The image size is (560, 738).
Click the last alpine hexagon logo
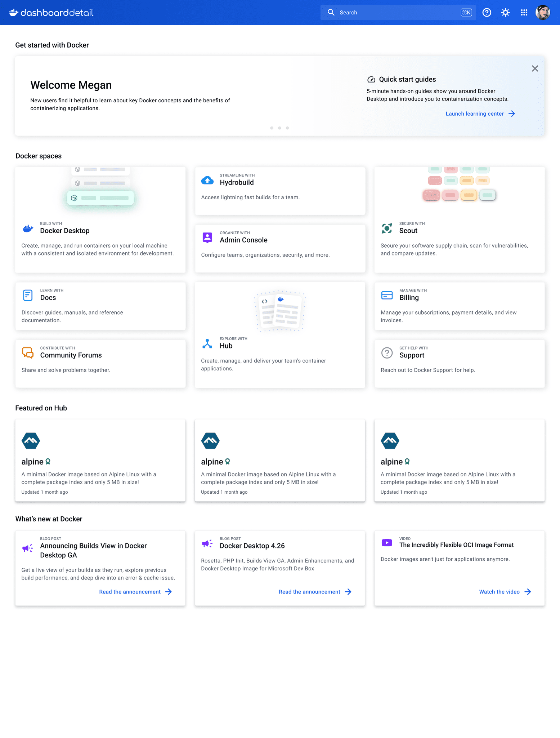pos(390,441)
